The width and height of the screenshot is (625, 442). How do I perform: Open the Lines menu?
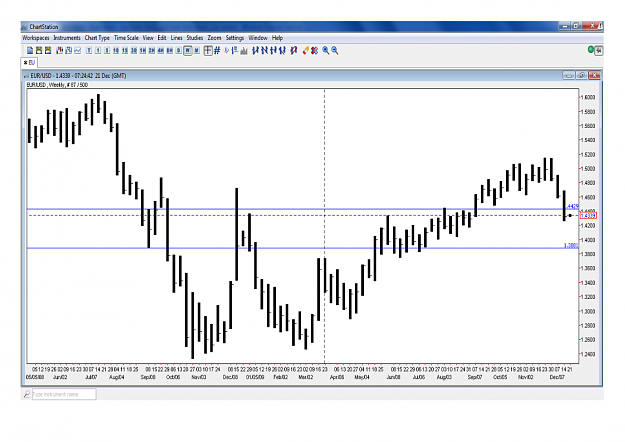(x=176, y=38)
